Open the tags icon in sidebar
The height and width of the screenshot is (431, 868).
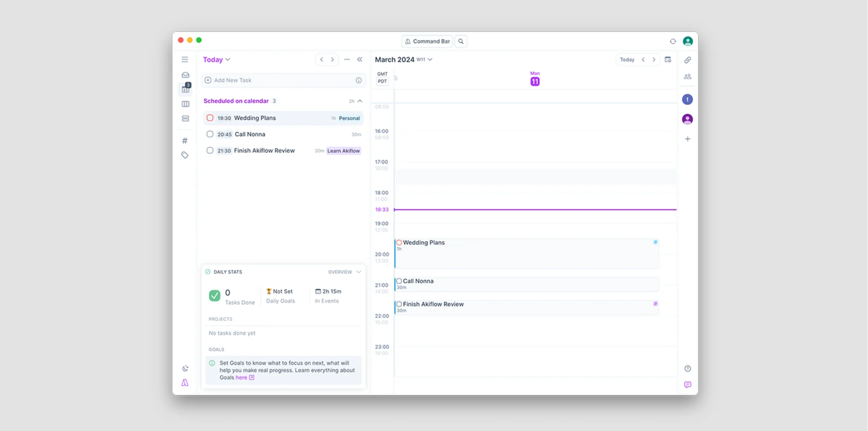[x=185, y=155]
